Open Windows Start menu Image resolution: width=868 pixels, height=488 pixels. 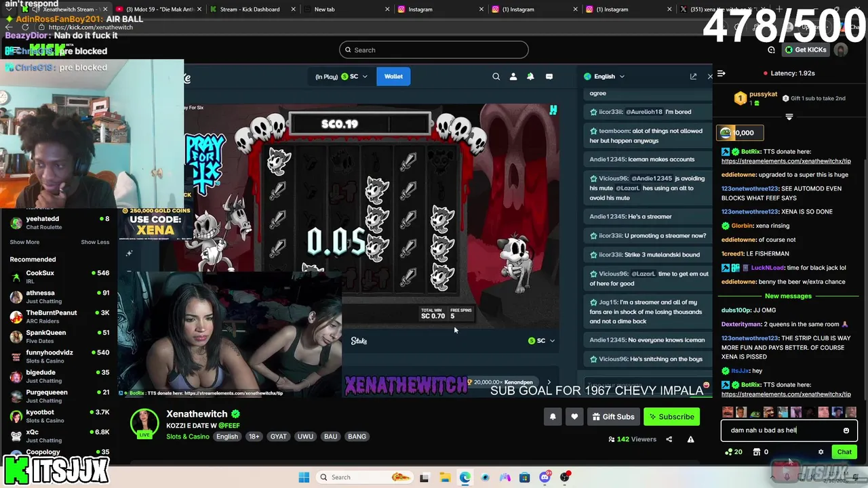tap(304, 477)
